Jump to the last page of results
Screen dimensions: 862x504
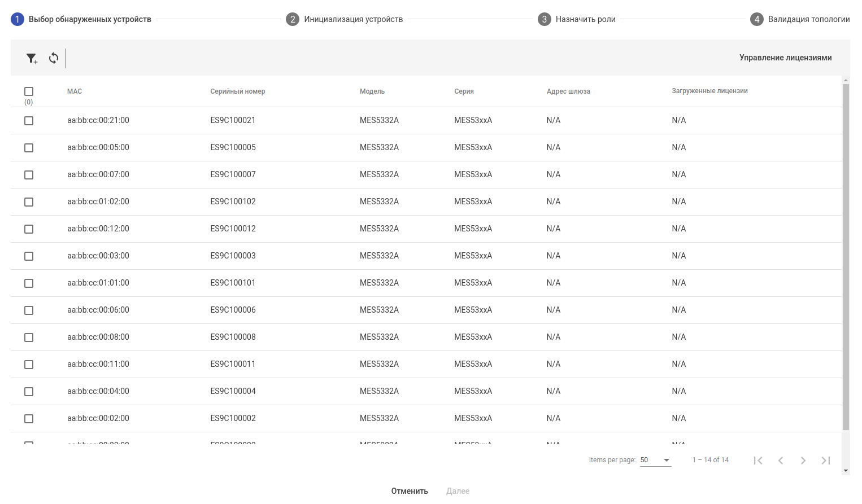tap(826, 461)
